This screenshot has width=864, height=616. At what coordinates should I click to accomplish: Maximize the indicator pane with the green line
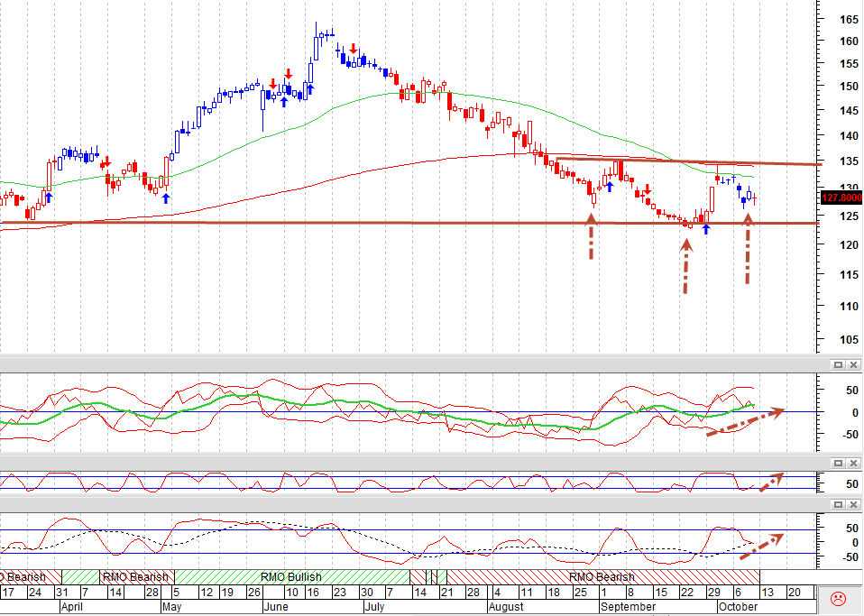pos(838,364)
